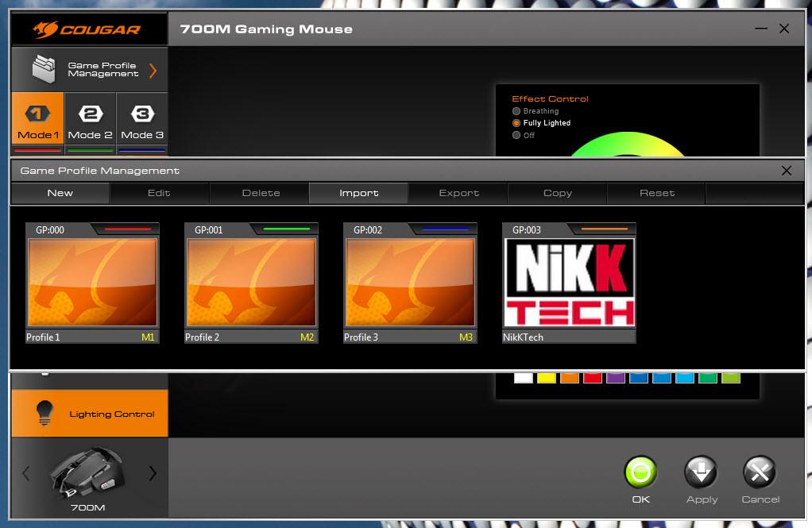
Task: Pick the orange color swatch
Action: 569,378
